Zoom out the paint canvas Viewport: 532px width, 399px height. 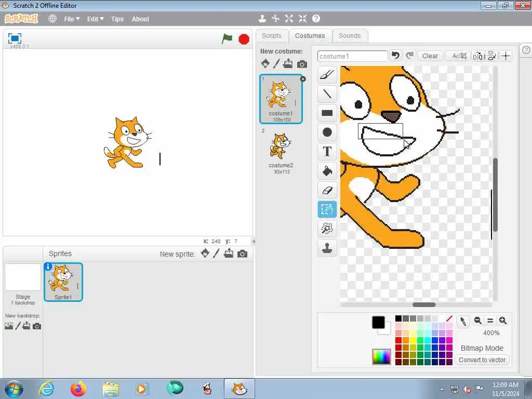pyautogui.click(x=478, y=320)
